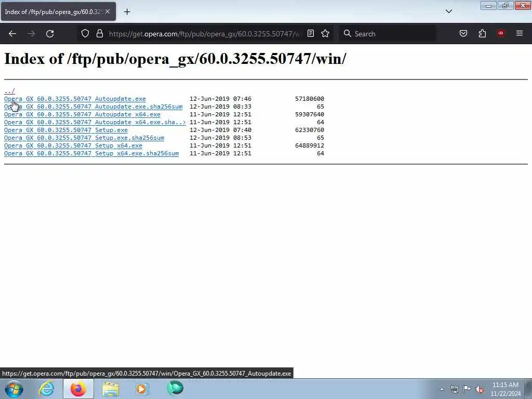
Task: Open uBlock Origin extension icon
Action: point(501,33)
